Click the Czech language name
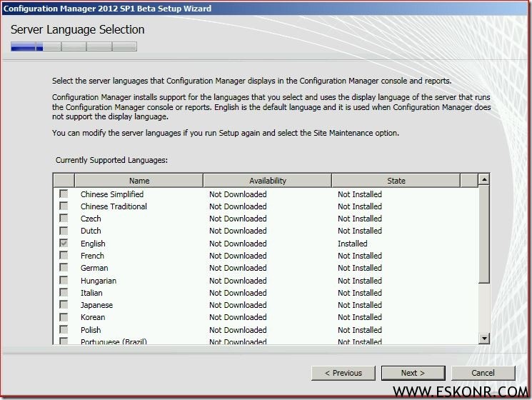Screen dimensions: 532x400 tap(91, 219)
